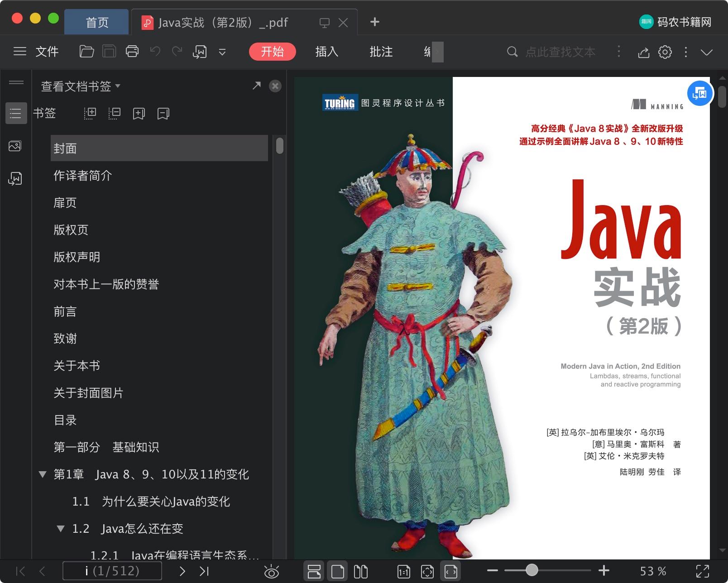Pop out the bookmark panel arrow icon
Image resolution: width=728 pixels, height=583 pixels.
[257, 85]
